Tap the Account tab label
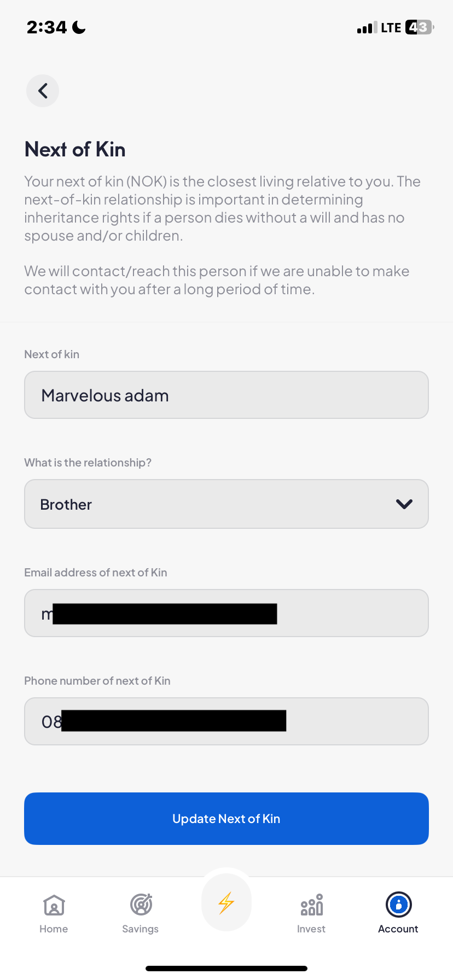The height and width of the screenshot is (980, 453). (x=398, y=929)
